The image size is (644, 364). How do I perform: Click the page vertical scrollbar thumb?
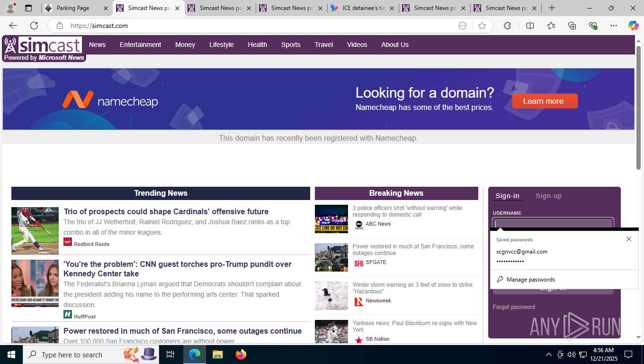coord(638,107)
